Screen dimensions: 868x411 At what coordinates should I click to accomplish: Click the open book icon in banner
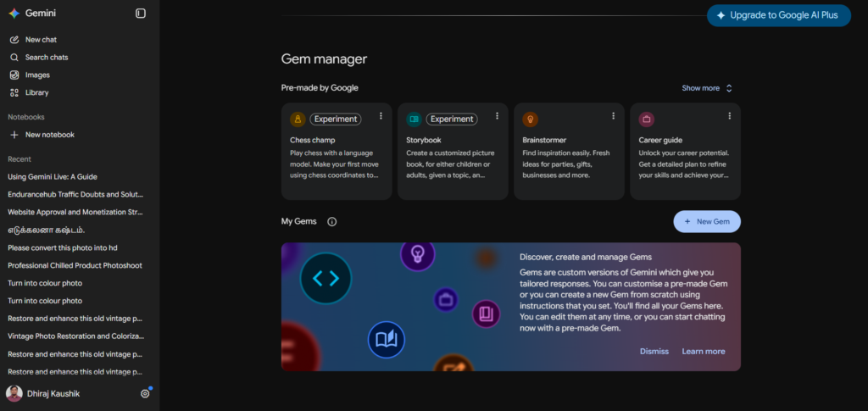click(387, 340)
